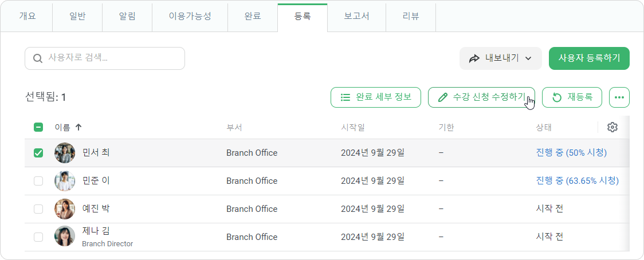Image resolution: width=644 pixels, height=260 pixels.
Task: Focus the 사용자로 검색 input field
Action: pyautogui.click(x=105, y=58)
